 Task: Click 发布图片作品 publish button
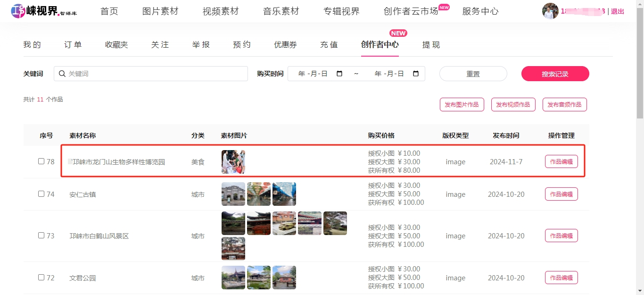click(462, 105)
